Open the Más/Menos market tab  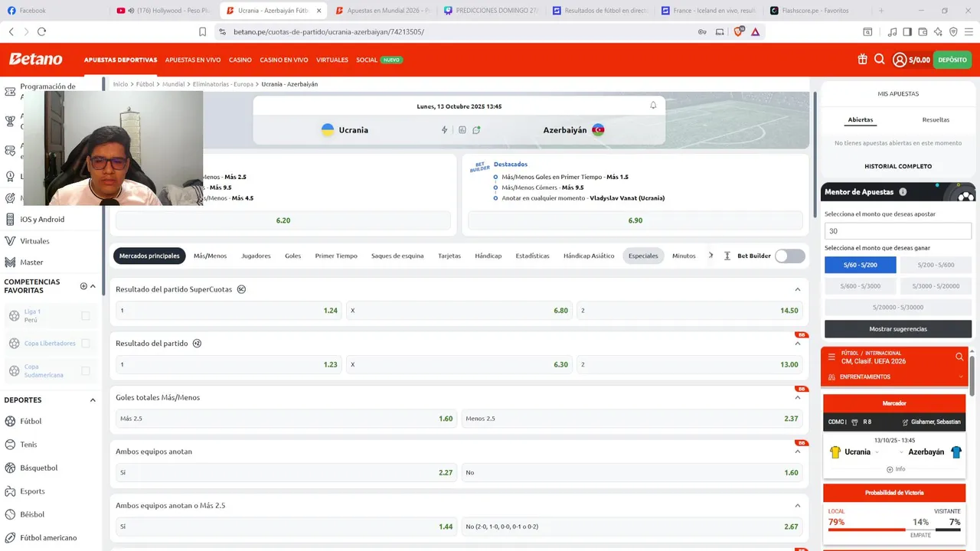pyautogui.click(x=210, y=256)
